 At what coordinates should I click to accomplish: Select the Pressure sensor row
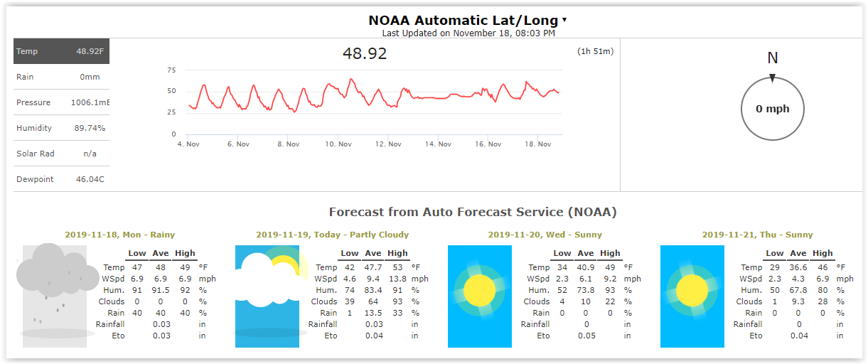62,102
